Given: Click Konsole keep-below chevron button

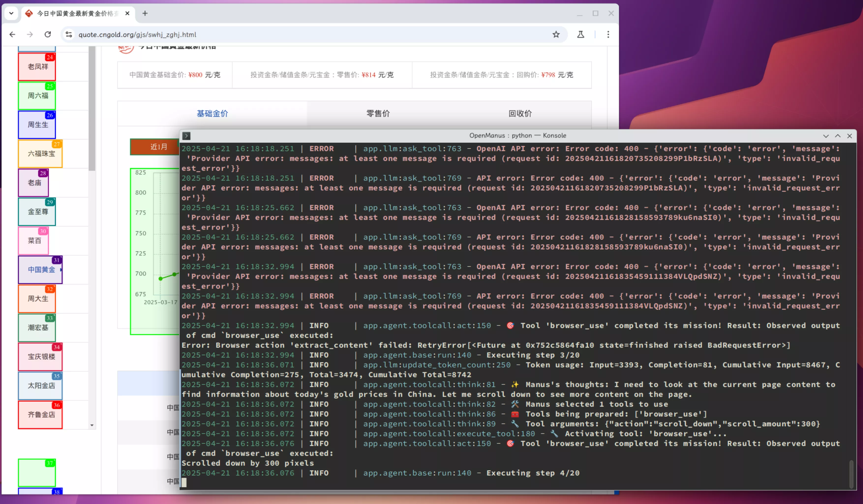Looking at the screenshot, I should click(826, 136).
